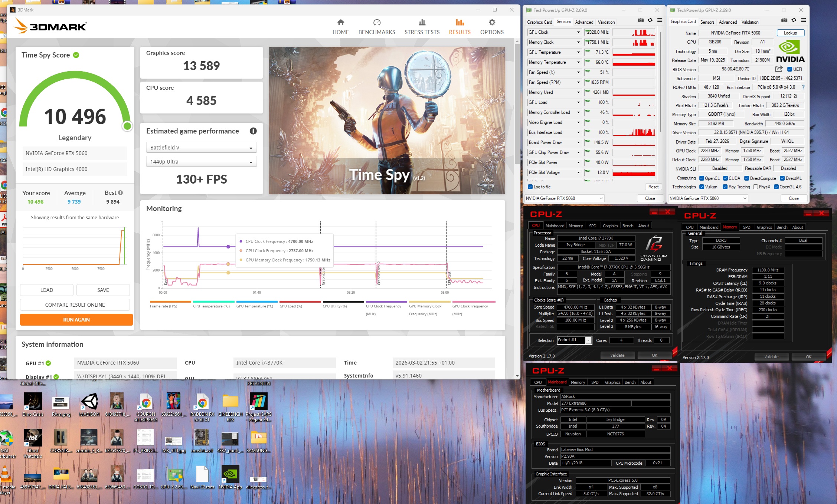Screen dimensions: 837x504
Task: Switch to the SPD tab in the CPU-Z CPU window
Action: (592, 226)
